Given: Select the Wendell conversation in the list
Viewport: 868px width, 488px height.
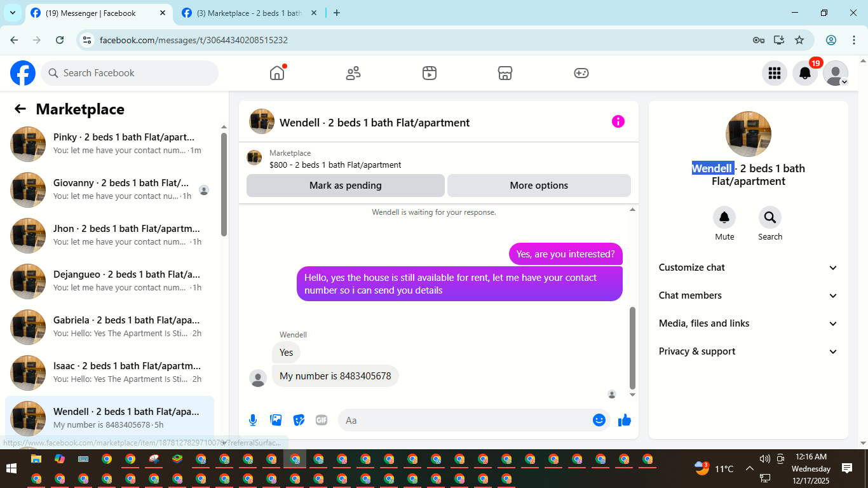Looking at the screenshot, I should coord(109,418).
